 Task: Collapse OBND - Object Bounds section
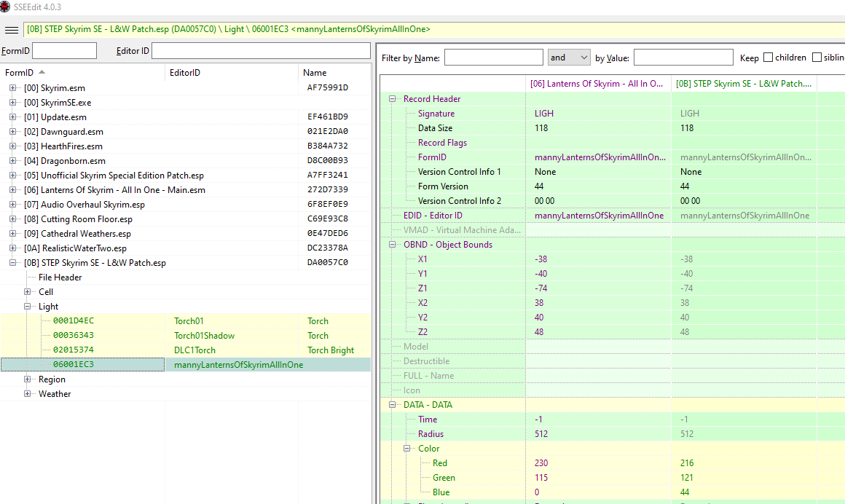point(393,244)
